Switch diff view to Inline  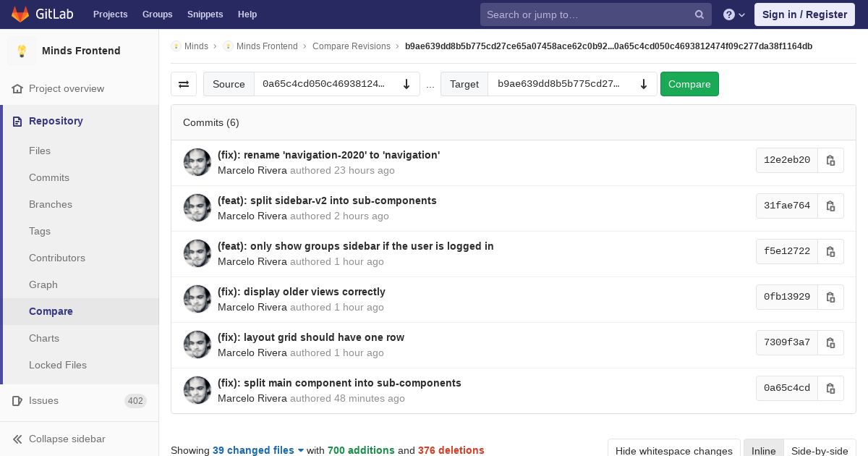tap(764, 450)
